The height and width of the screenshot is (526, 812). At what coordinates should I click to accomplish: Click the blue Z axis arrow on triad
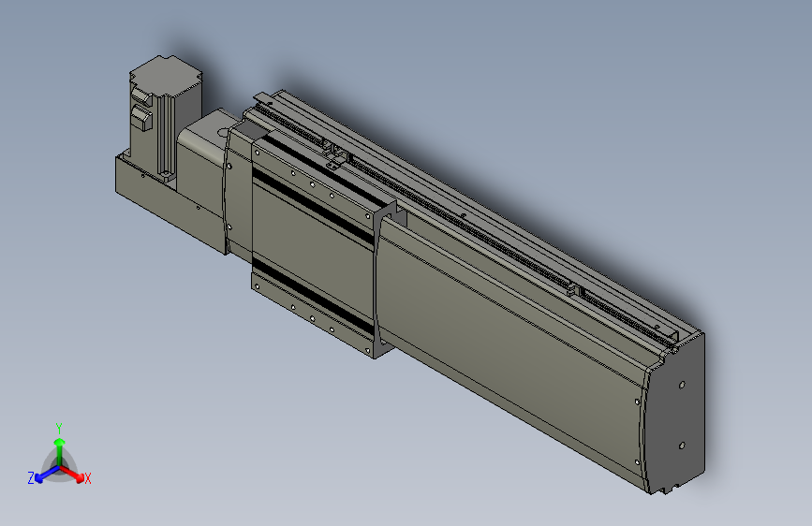click(47, 475)
